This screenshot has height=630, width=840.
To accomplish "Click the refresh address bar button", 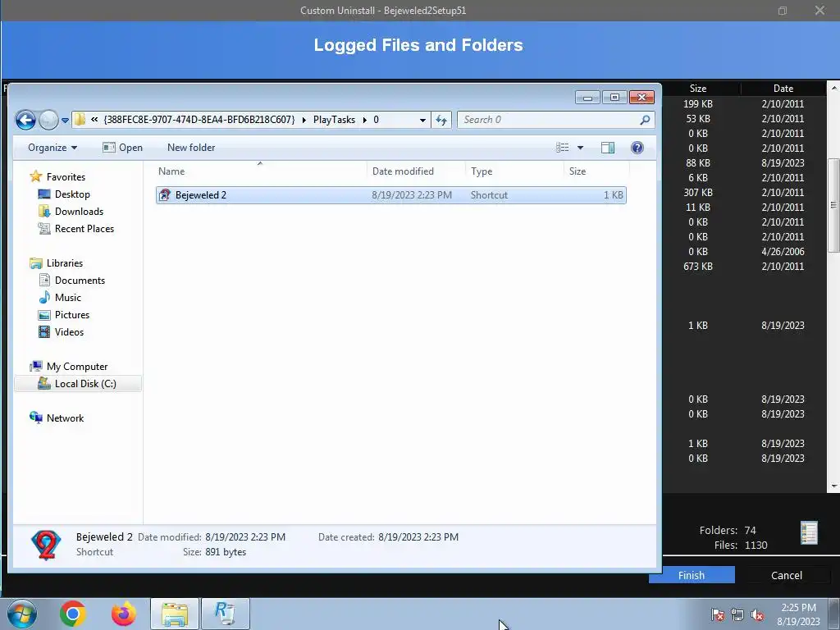I will coord(441,120).
